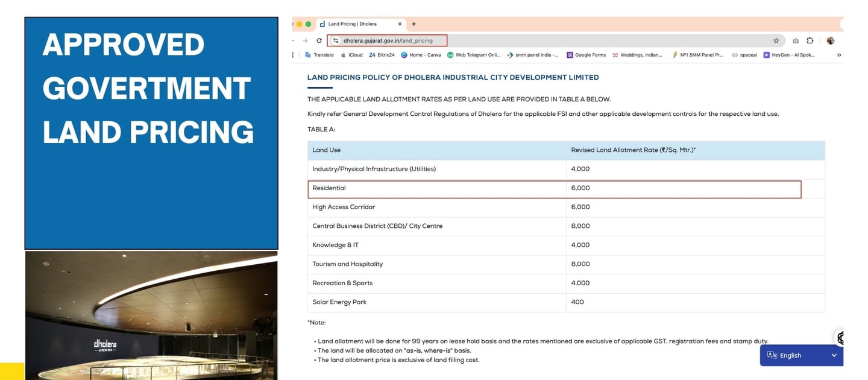868x380 pixels.
Task: Open the Weddings, Indian bookmark
Action: tap(637, 55)
